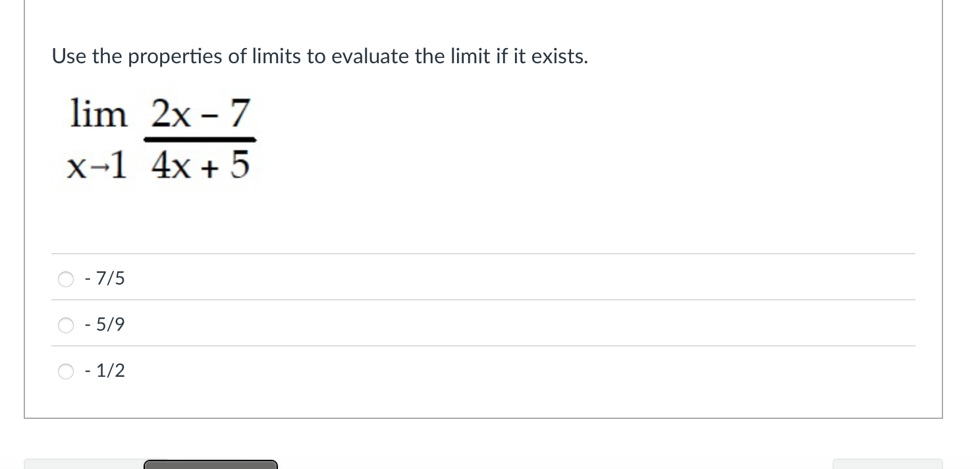980x469 pixels.
Task: Click the dark gray button below the question
Action: [210, 466]
